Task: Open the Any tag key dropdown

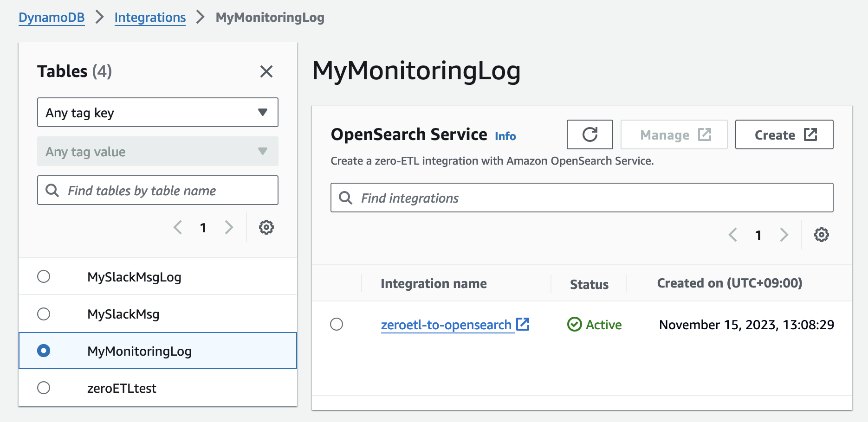Action: [158, 112]
